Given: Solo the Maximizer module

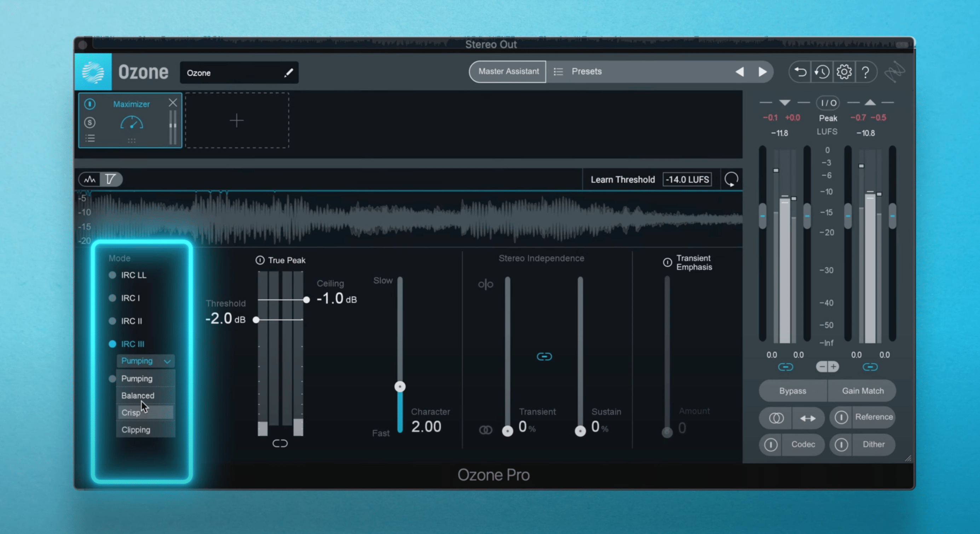Looking at the screenshot, I should 90,122.
